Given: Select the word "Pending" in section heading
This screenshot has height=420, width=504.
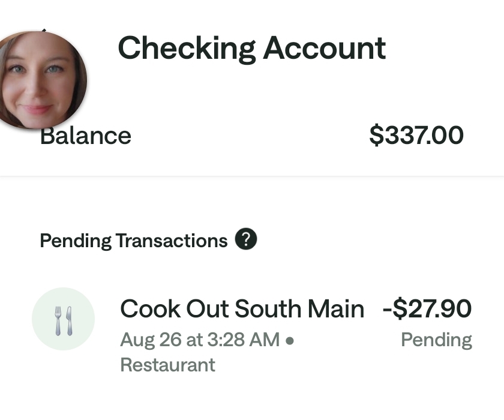Looking at the screenshot, I should pos(76,241).
